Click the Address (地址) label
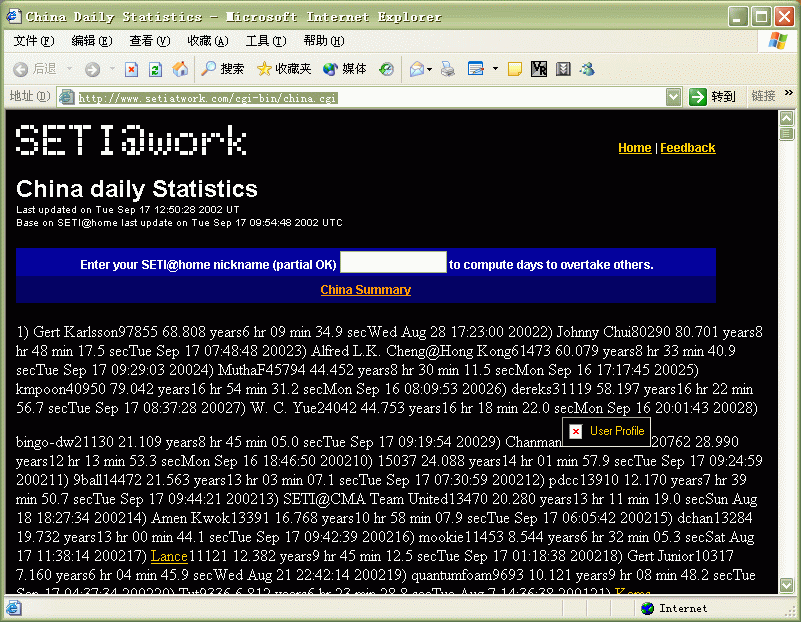 tap(30, 96)
